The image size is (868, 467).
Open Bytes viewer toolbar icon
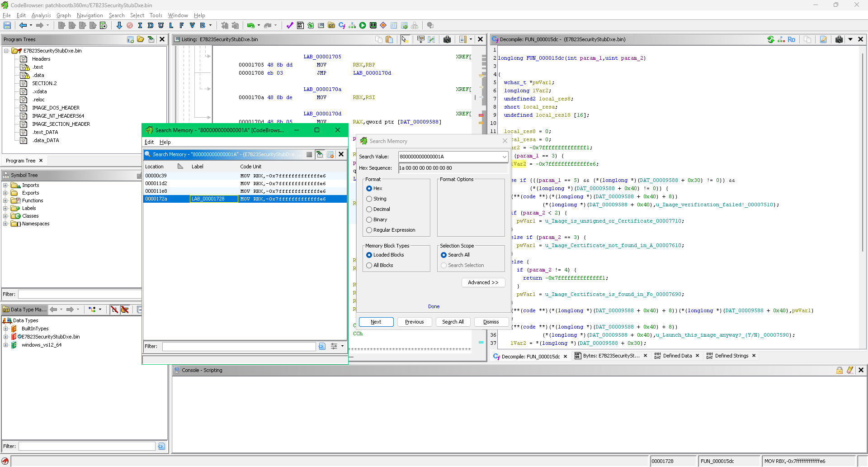click(300, 25)
